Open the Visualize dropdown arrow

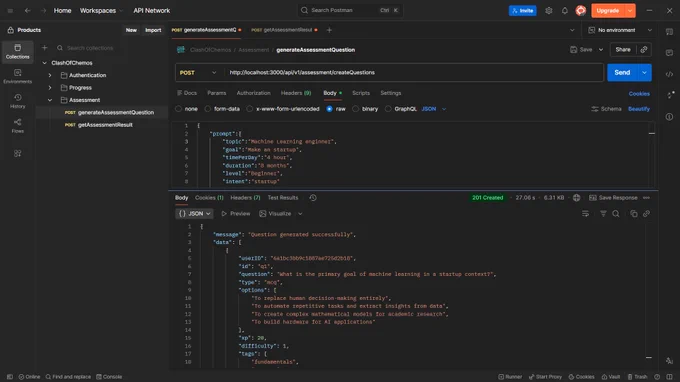tap(300, 214)
